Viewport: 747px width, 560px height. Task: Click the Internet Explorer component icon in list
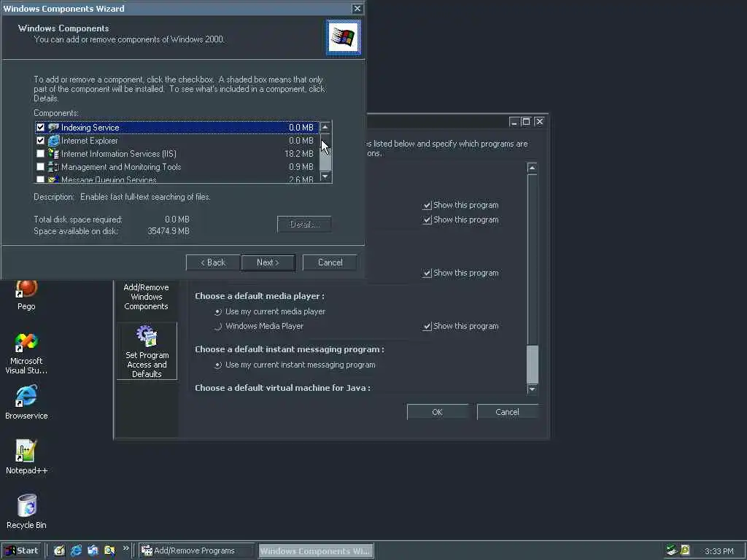54,141
